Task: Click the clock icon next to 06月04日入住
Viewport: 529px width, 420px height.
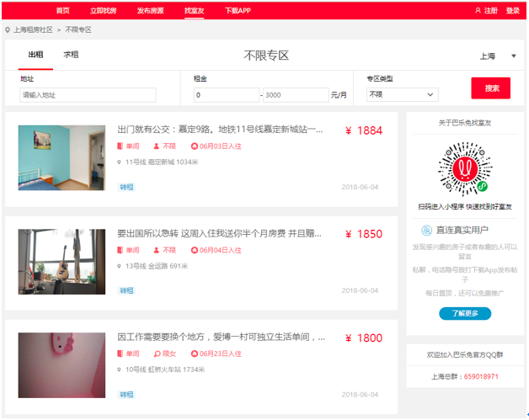Action: 195,250
